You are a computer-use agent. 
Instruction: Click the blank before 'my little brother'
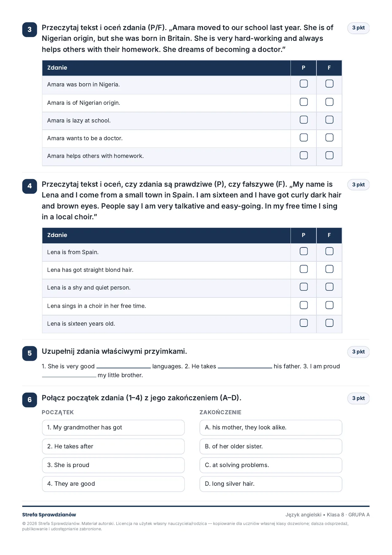[69, 375]
